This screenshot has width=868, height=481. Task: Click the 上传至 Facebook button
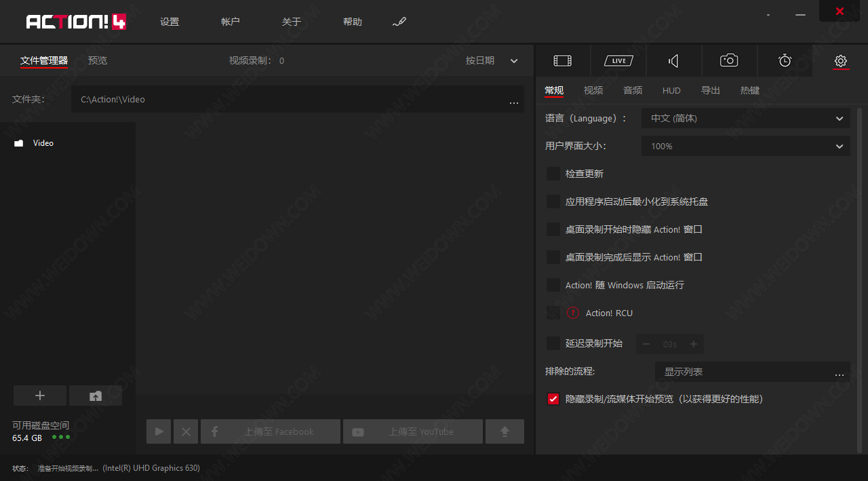[x=271, y=431]
